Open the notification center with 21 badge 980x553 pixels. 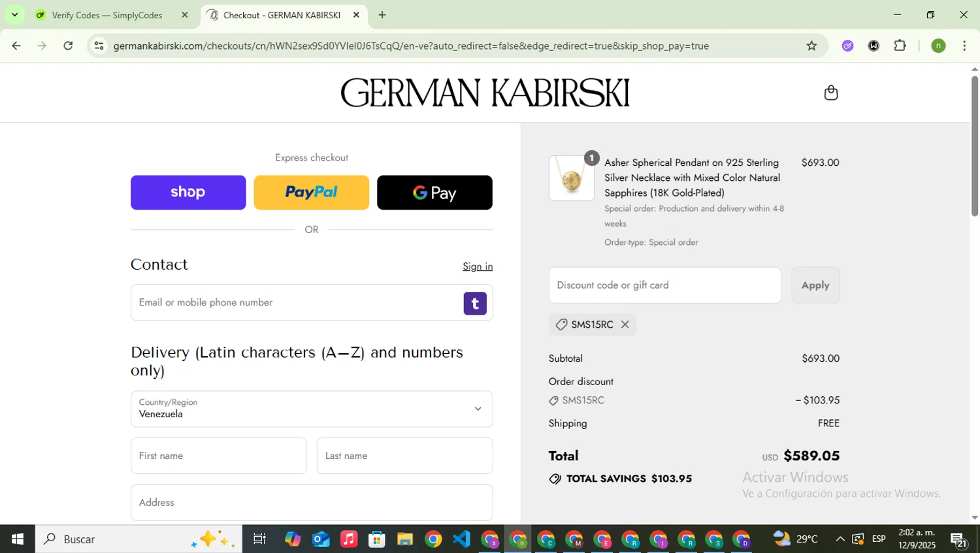pos(958,539)
